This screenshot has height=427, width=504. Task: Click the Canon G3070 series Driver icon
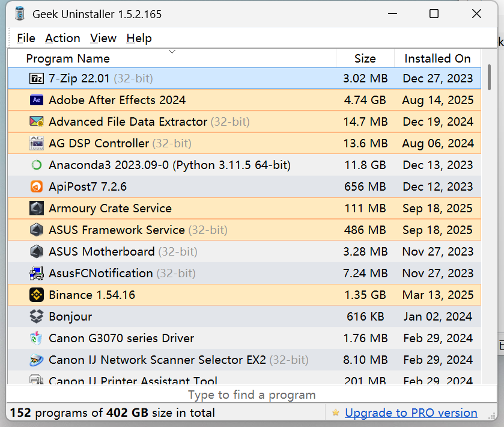tap(36, 338)
